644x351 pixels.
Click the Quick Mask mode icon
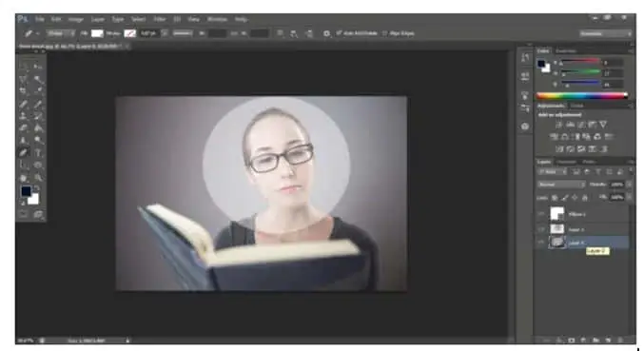pyautogui.click(x=24, y=214)
